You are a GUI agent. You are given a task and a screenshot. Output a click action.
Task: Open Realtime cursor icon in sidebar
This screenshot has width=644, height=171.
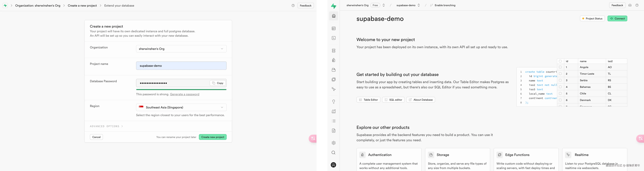(334, 89)
